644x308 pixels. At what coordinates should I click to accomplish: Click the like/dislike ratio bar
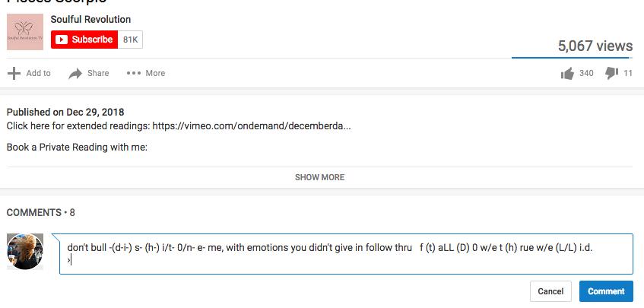tap(572, 58)
